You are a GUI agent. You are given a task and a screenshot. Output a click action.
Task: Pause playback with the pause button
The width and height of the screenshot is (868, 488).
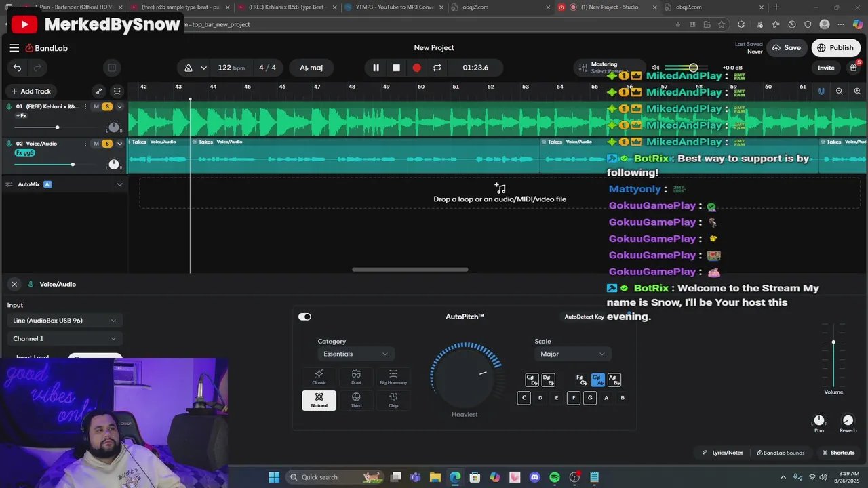(376, 68)
